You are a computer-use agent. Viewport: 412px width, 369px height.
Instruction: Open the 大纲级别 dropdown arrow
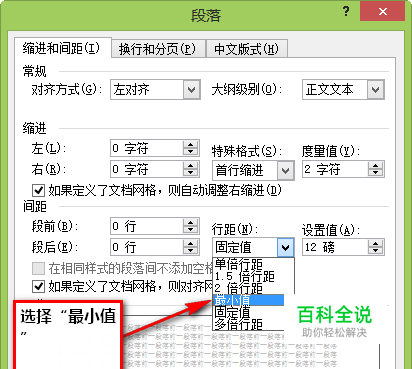(x=376, y=89)
